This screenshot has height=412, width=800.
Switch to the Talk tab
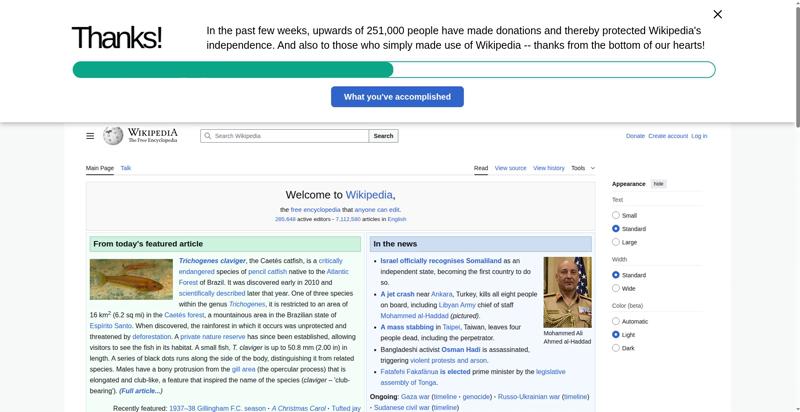(x=126, y=168)
